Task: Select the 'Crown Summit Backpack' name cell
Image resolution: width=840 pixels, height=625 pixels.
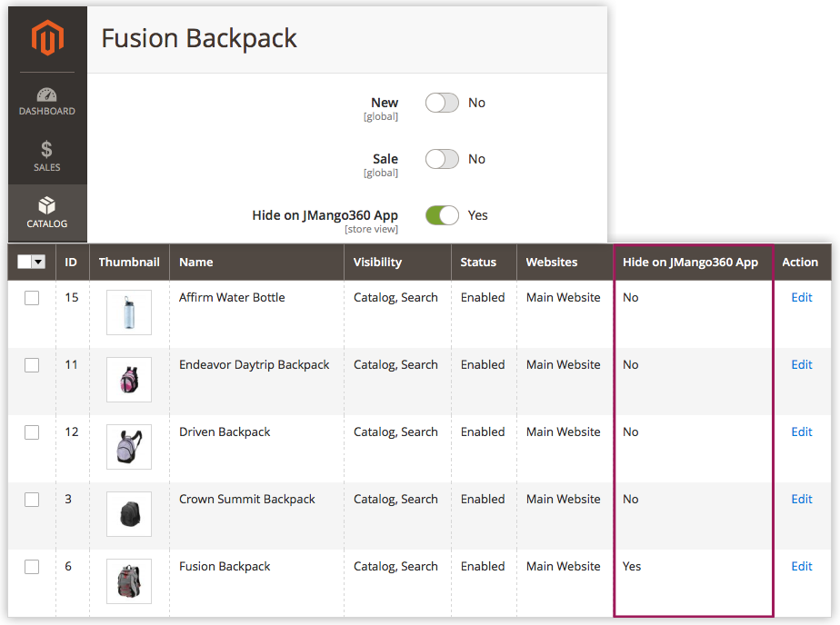Action: point(247,500)
